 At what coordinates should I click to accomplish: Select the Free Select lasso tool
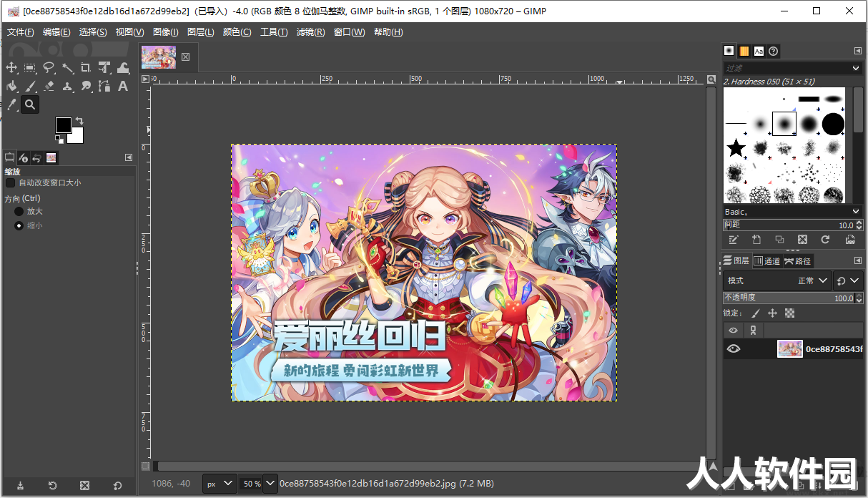click(x=49, y=68)
